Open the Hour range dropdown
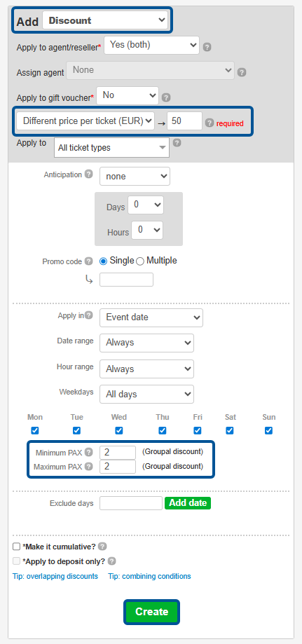 tap(146, 369)
